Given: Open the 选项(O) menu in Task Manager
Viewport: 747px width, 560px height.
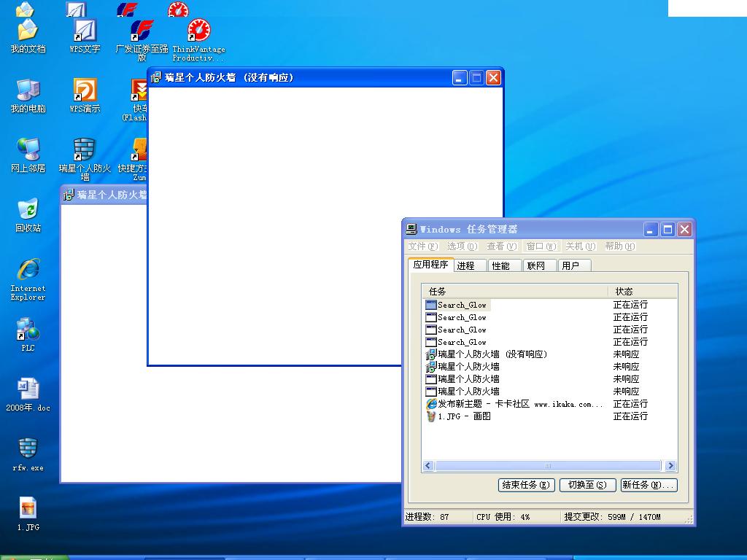Looking at the screenshot, I should pos(462,246).
